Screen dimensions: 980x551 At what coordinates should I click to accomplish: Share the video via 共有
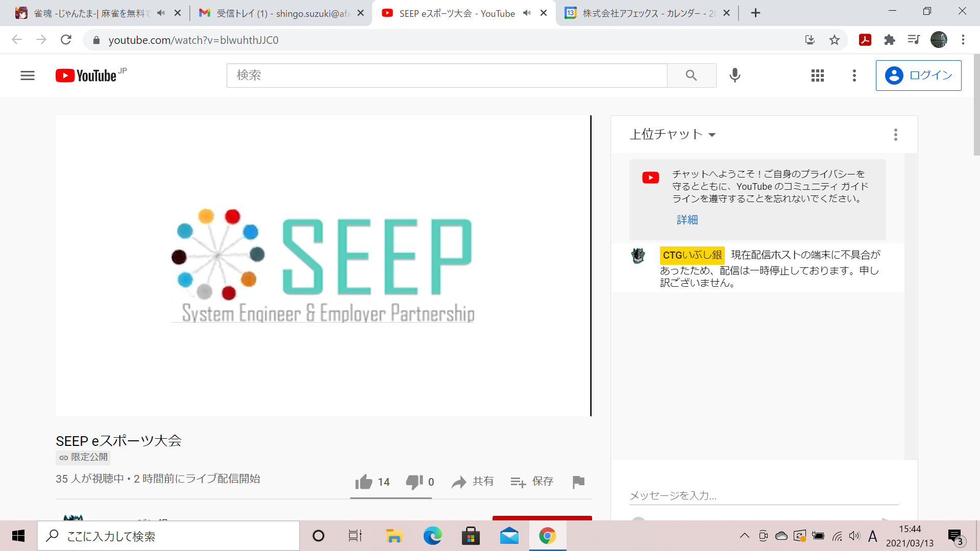[x=472, y=482]
